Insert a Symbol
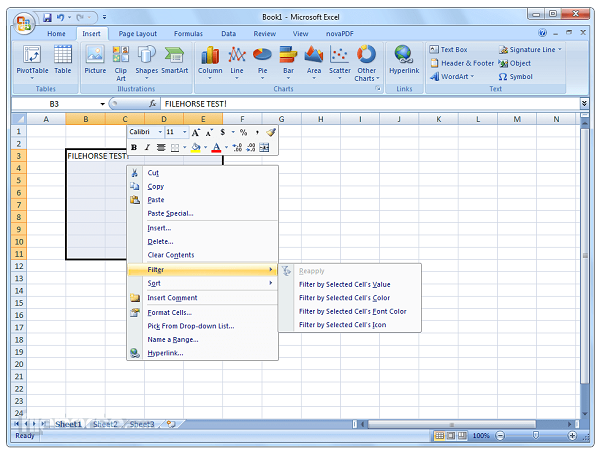Image resolution: width=600 pixels, height=454 pixels. coord(515,77)
